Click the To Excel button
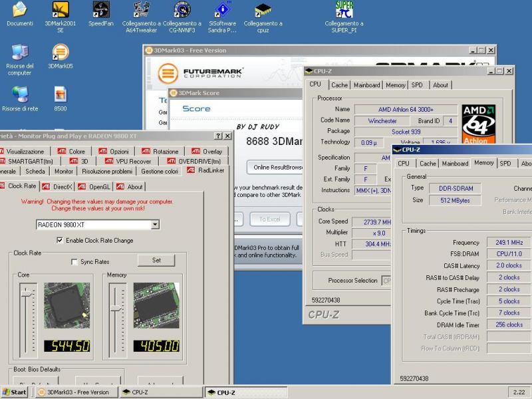 (x=270, y=219)
